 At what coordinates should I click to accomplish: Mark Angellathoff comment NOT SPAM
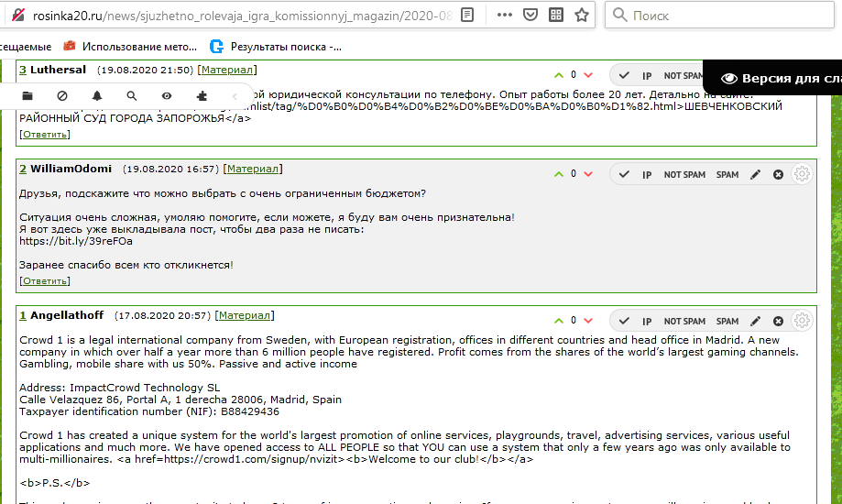684,322
